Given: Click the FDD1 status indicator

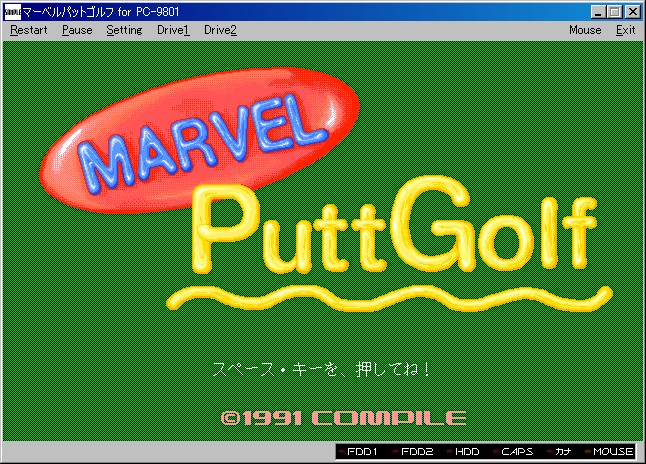Looking at the screenshot, I should click(x=358, y=452).
